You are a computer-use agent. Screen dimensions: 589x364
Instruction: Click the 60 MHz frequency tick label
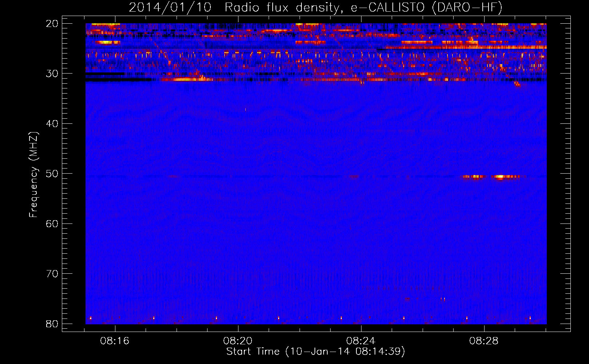click(x=52, y=224)
